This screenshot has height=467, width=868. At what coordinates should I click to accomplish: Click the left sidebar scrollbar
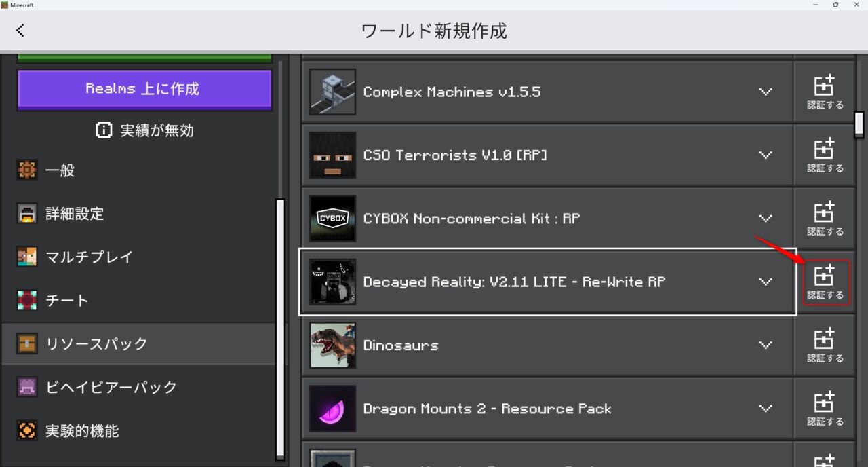coord(280,329)
